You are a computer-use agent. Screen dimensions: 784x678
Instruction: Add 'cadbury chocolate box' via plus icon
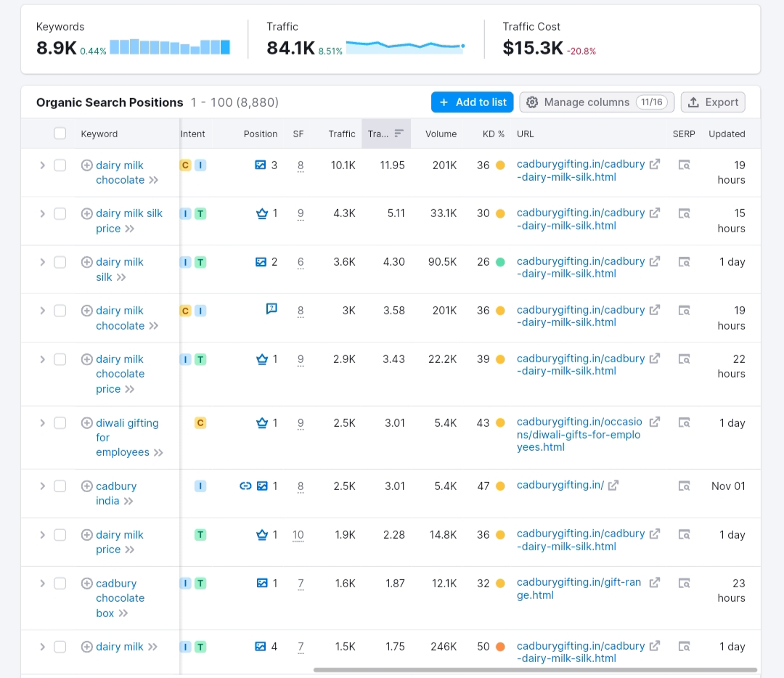click(x=87, y=583)
